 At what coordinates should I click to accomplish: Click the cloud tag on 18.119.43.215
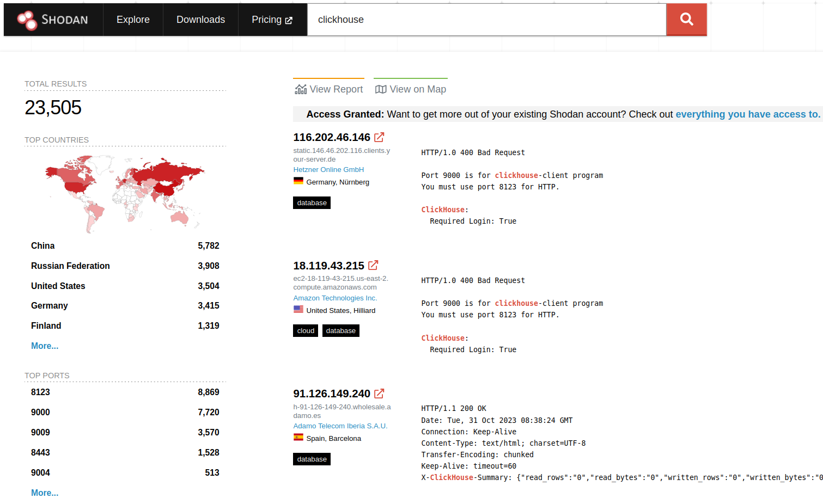(x=306, y=331)
